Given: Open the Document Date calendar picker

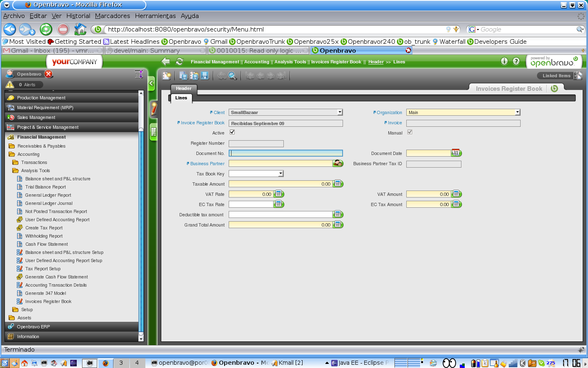Looking at the screenshot, I should (456, 153).
